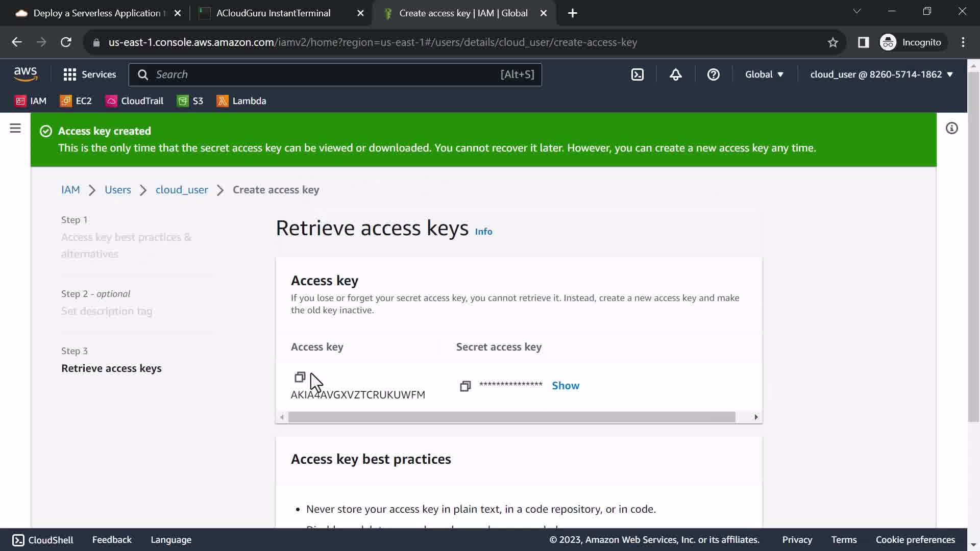Viewport: 980px width, 551px height.
Task: Switch to Deploy a Serverless Application tab
Action: tap(97, 13)
